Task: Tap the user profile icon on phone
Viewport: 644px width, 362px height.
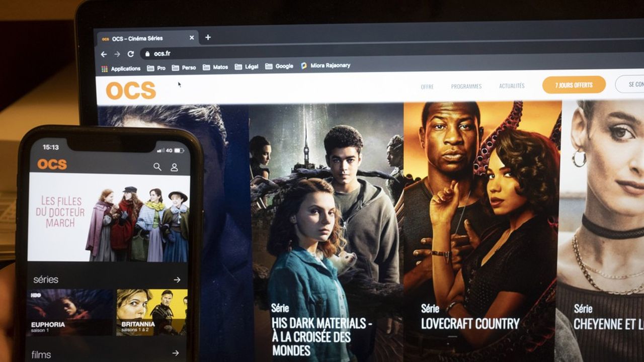Action: (174, 167)
